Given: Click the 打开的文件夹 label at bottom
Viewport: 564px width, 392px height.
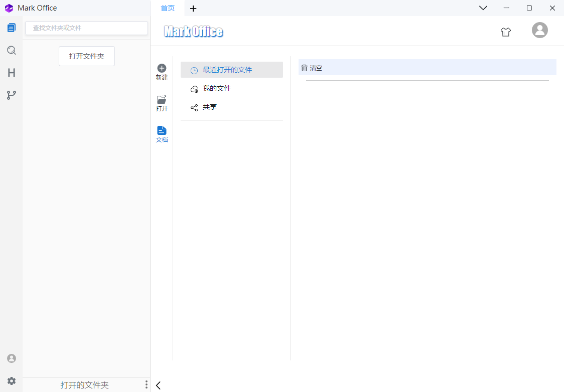Looking at the screenshot, I should pyautogui.click(x=84, y=385).
